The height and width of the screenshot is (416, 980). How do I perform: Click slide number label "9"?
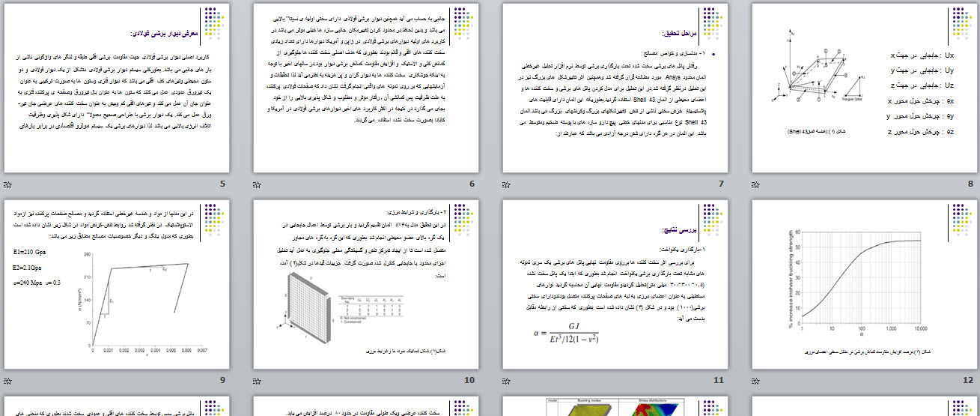(222, 380)
